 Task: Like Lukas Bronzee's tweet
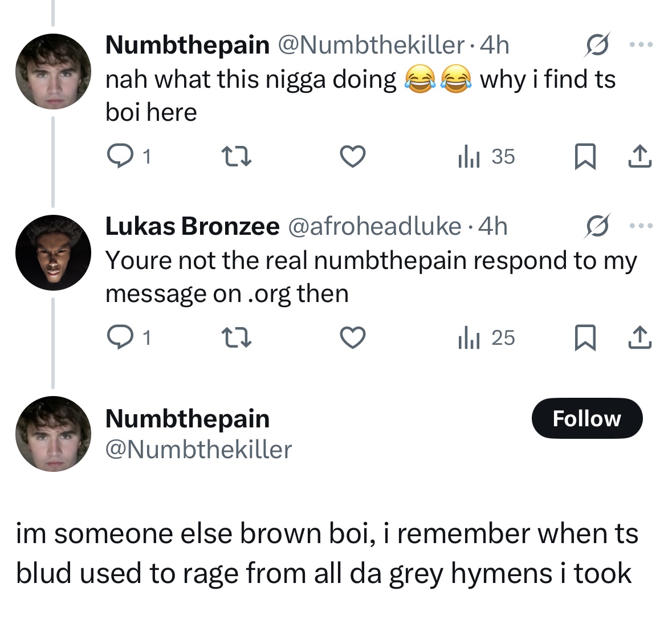click(353, 337)
